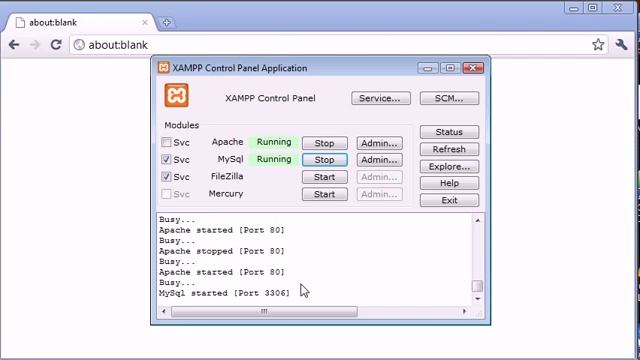Open a new tab with the plus button
This screenshot has width=640, height=360.
[166, 23]
